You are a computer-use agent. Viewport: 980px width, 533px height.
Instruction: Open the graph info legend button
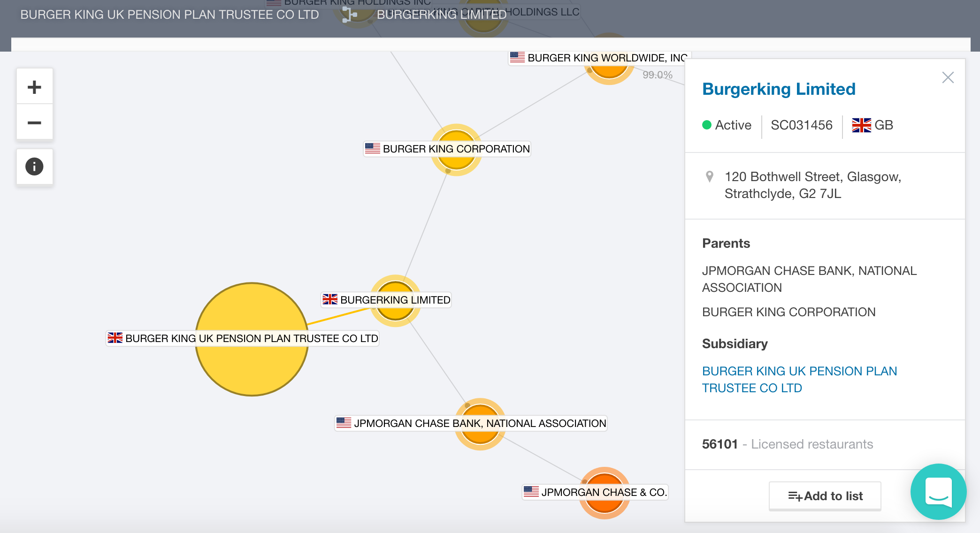(x=34, y=167)
